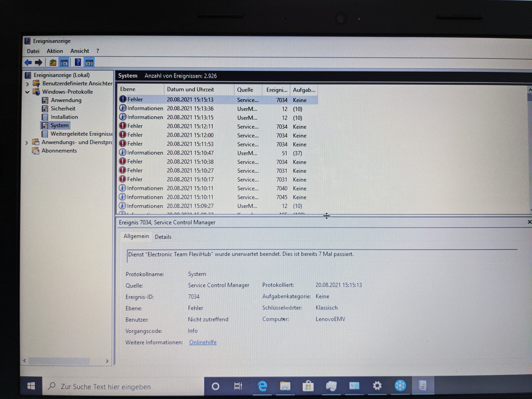Toggle the action pane toolbar icon
Screen dimensions: 532x399
pyautogui.click(x=89, y=63)
